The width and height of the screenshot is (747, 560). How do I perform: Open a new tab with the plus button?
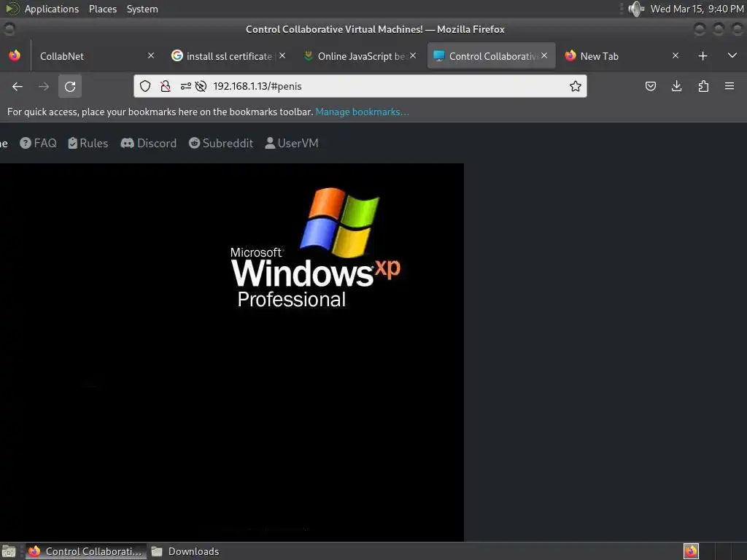tap(703, 56)
